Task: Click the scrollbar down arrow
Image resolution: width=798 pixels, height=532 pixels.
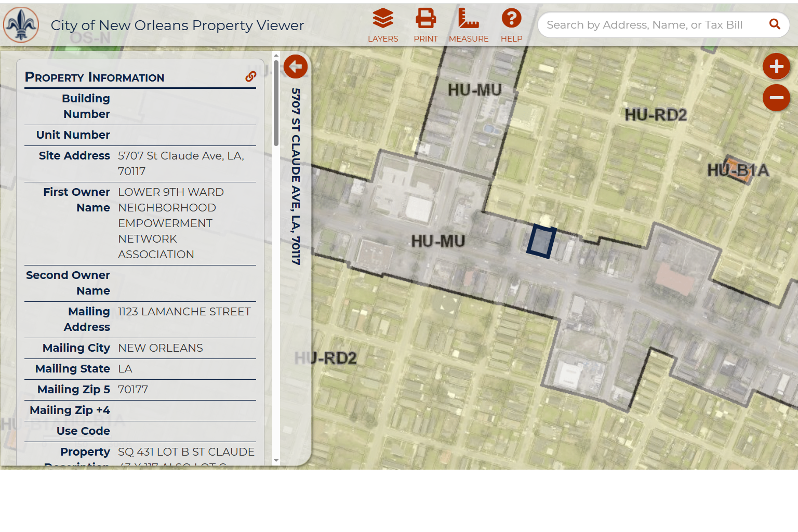Action: coord(276,460)
